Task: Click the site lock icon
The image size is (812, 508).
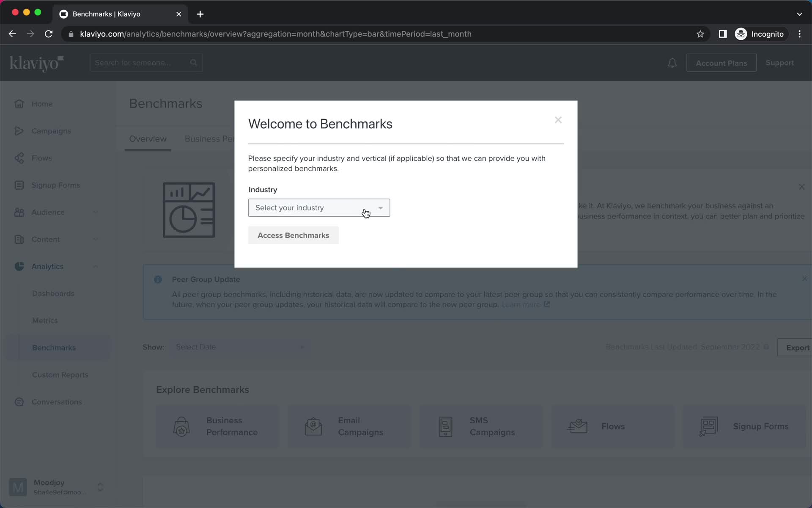Action: [71, 34]
